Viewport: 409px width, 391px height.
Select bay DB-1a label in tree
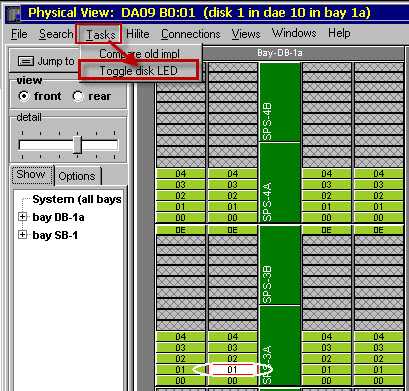click(x=58, y=217)
